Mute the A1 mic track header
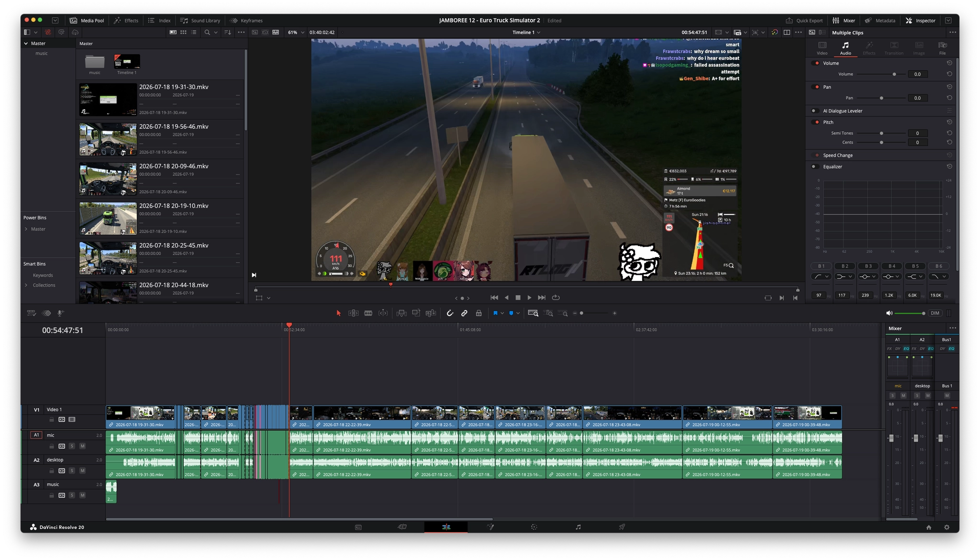This screenshot has width=980, height=560. pos(82,446)
